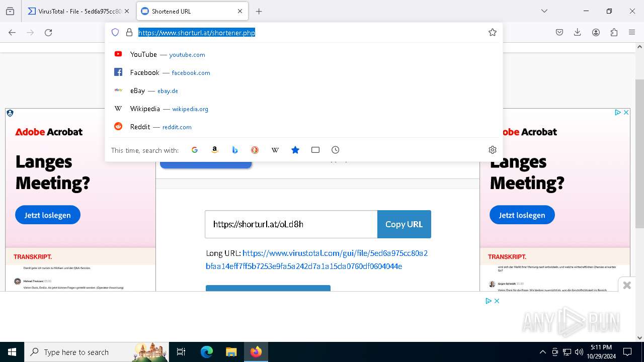Choose the Facebook suggestion
This screenshot has height=362, width=644.
pos(304,72)
